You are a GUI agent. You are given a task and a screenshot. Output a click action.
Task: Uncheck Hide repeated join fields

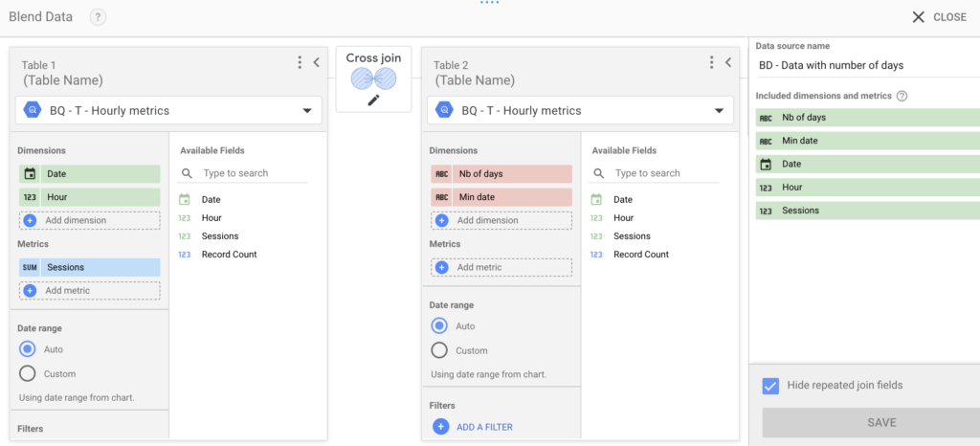tap(770, 386)
